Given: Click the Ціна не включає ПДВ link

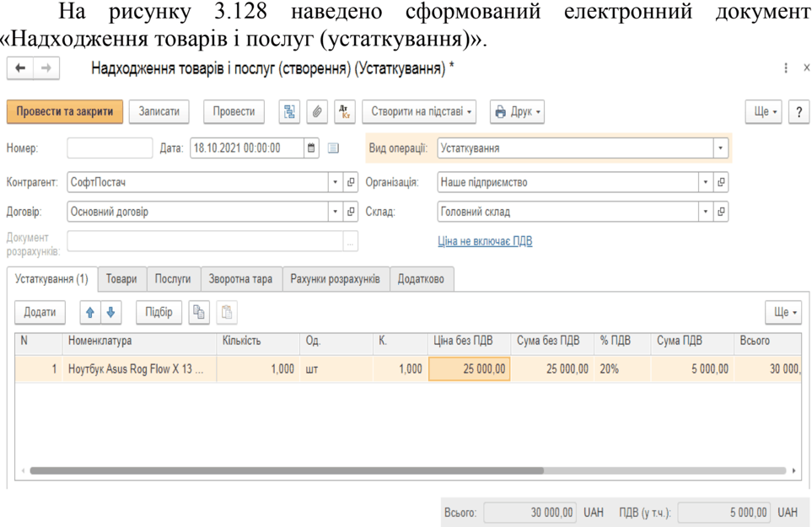Looking at the screenshot, I should click(x=485, y=241).
